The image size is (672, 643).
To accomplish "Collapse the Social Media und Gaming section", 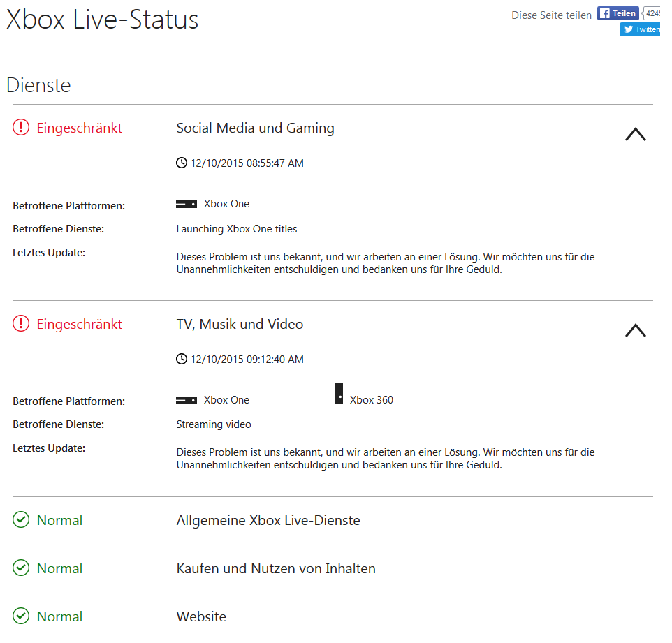I will pyautogui.click(x=636, y=134).
